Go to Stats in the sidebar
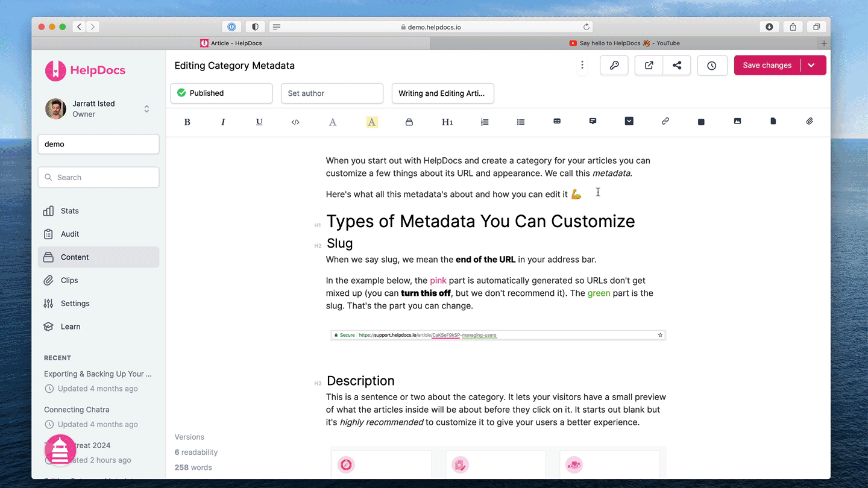The image size is (868, 488). pyautogui.click(x=99, y=211)
